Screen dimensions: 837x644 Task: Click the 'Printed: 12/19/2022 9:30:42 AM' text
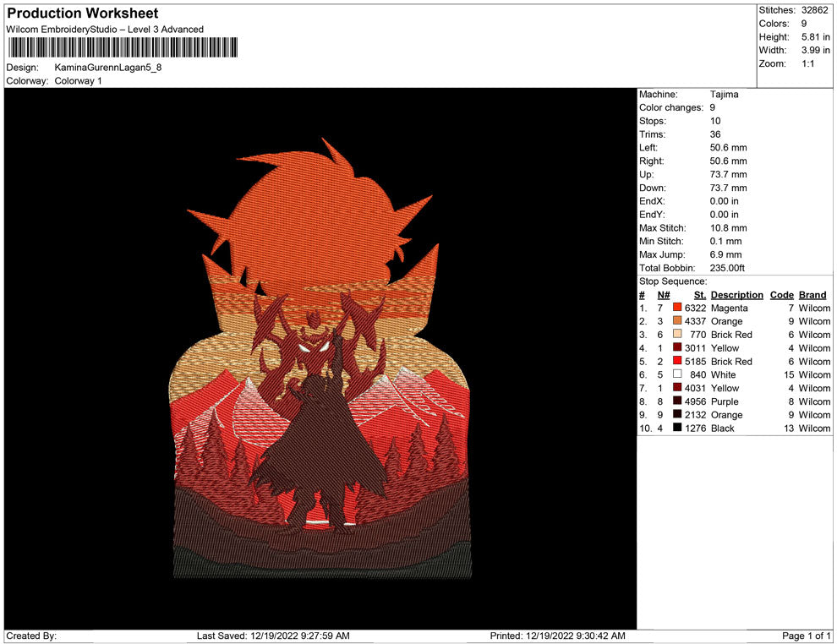(x=558, y=636)
